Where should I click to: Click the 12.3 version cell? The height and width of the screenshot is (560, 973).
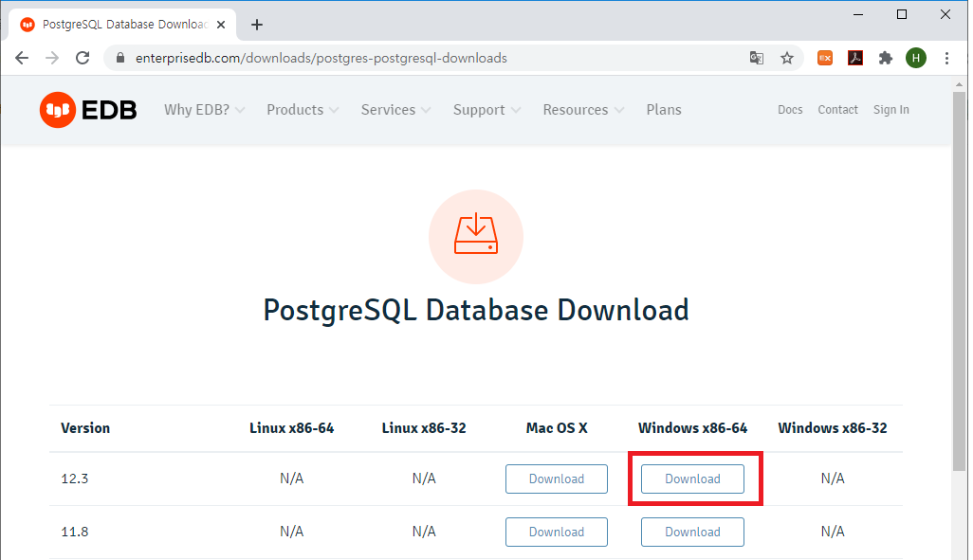(75, 479)
